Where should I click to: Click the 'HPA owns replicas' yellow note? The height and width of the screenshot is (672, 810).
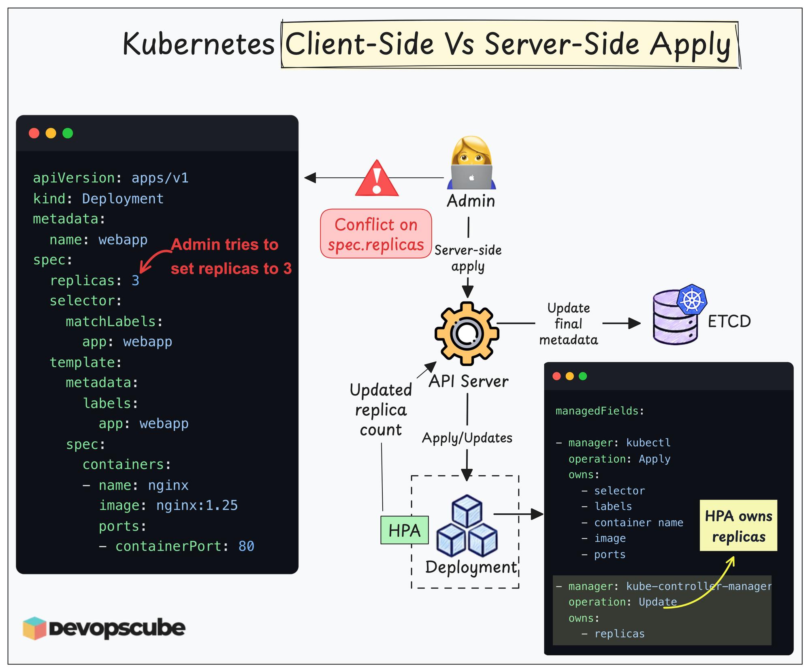(738, 525)
